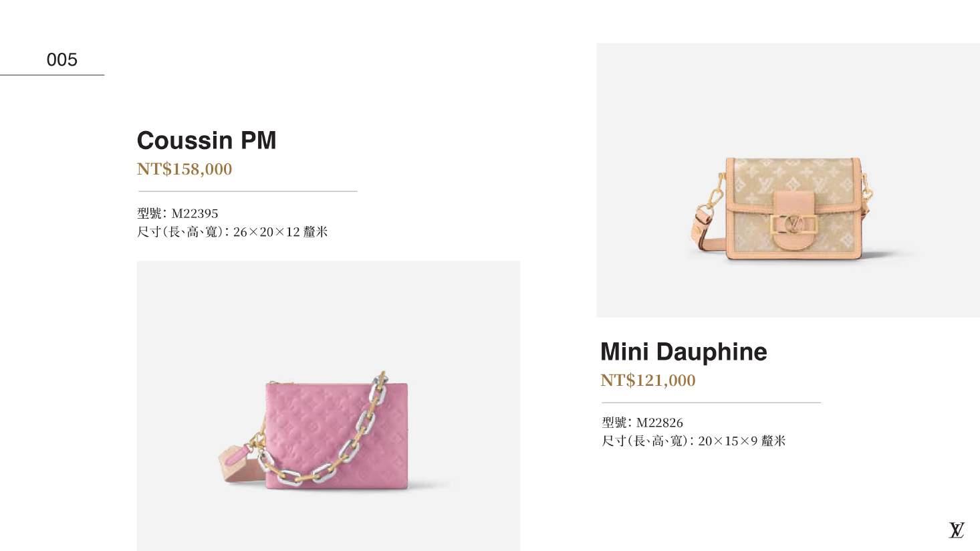Click the Mini Dauphine product title

[x=683, y=352]
